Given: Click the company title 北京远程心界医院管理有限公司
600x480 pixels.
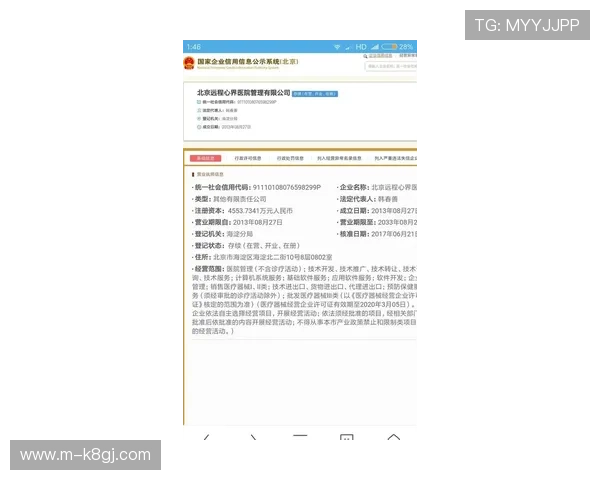Looking at the screenshot, I should click(x=244, y=93).
